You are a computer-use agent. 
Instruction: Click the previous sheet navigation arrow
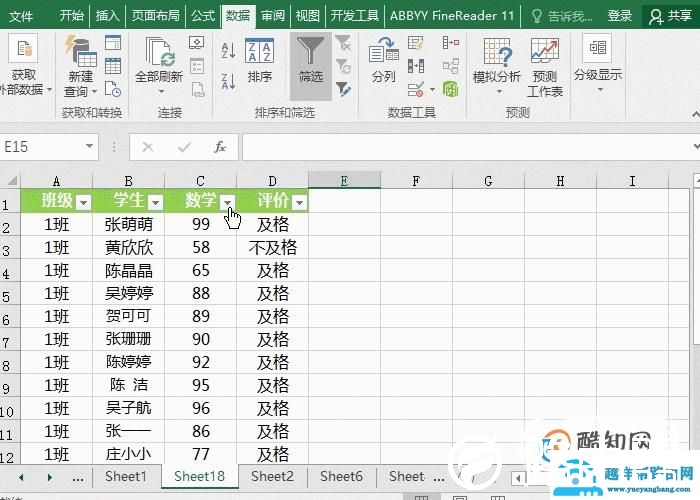point(21,477)
